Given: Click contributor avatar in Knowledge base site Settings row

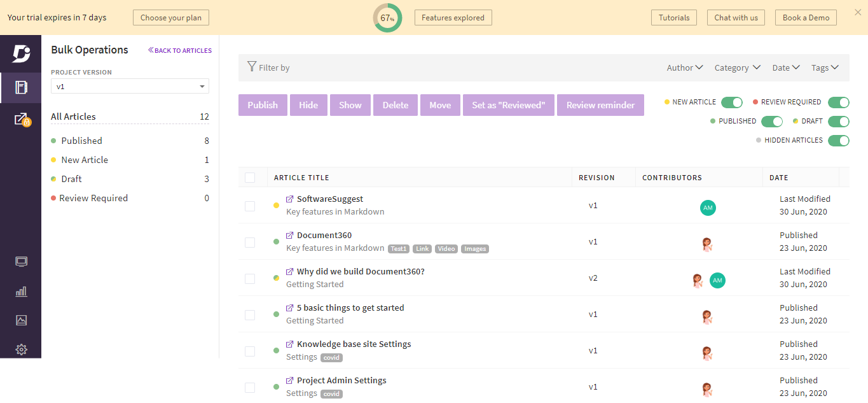Looking at the screenshot, I should point(706,353).
